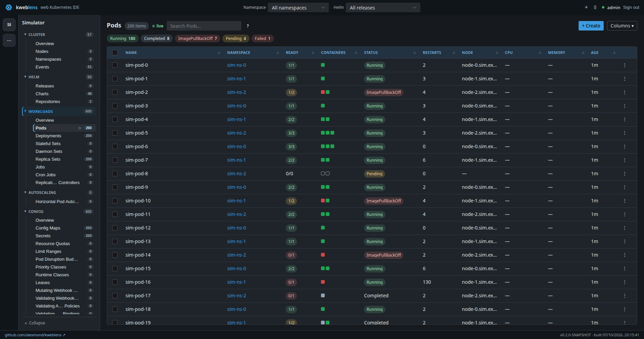The image size is (644, 339).
Task: Click the SI cluster sidebar icon
Action: (9, 25)
